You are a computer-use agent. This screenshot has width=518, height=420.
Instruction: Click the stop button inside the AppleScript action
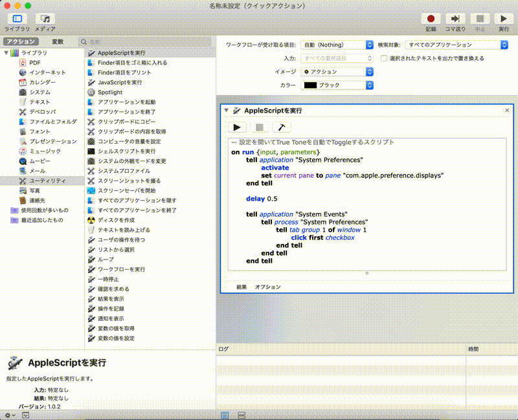pos(260,127)
